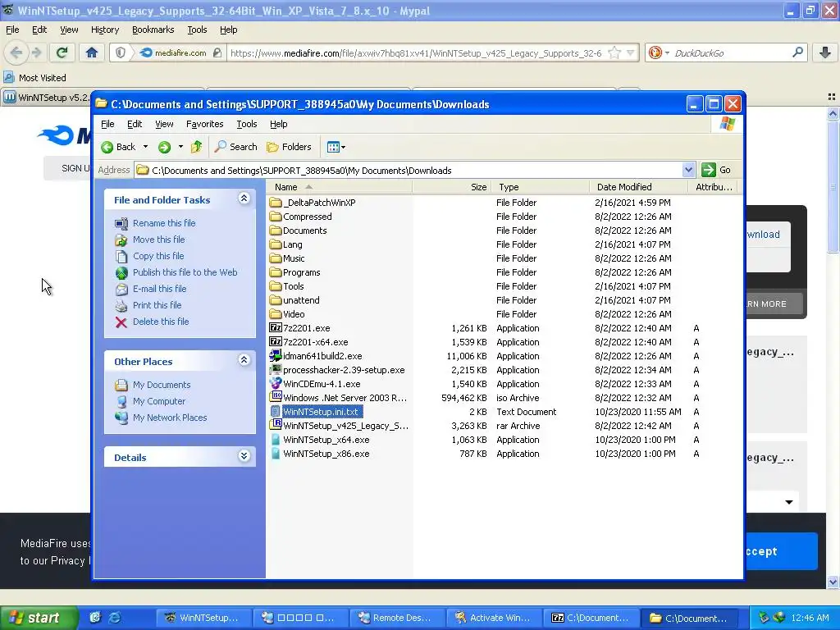The width and height of the screenshot is (840, 630).
Task: Go up one folder level in Explorer
Action: pos(197,147)
